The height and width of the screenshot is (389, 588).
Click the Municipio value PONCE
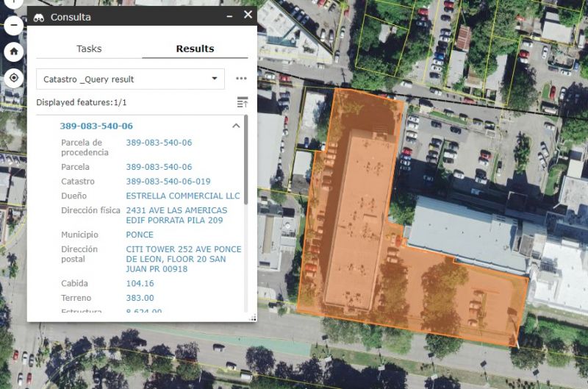coord(140,235)
